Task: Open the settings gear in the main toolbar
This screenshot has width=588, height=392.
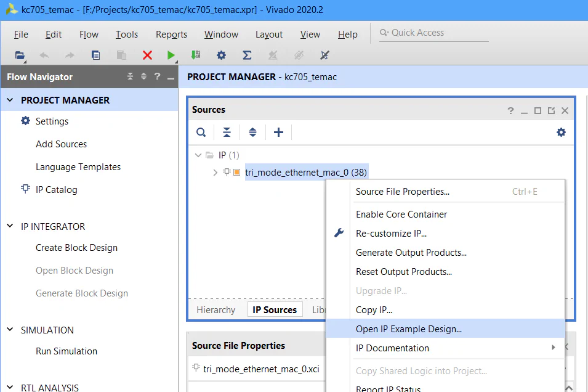Action: (221, 55)
